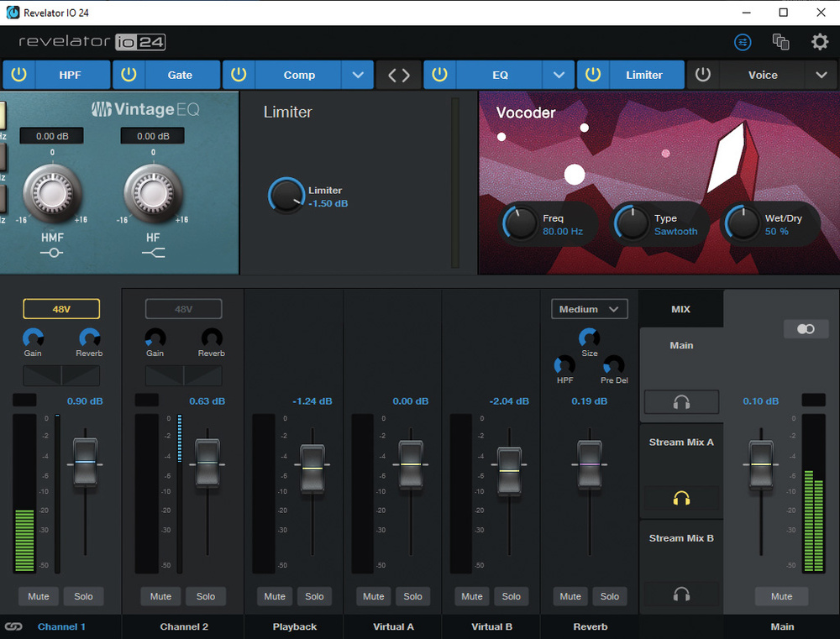Toggle the HPF power button
Screen dimensions: 840x639
(x=18, y=75)
